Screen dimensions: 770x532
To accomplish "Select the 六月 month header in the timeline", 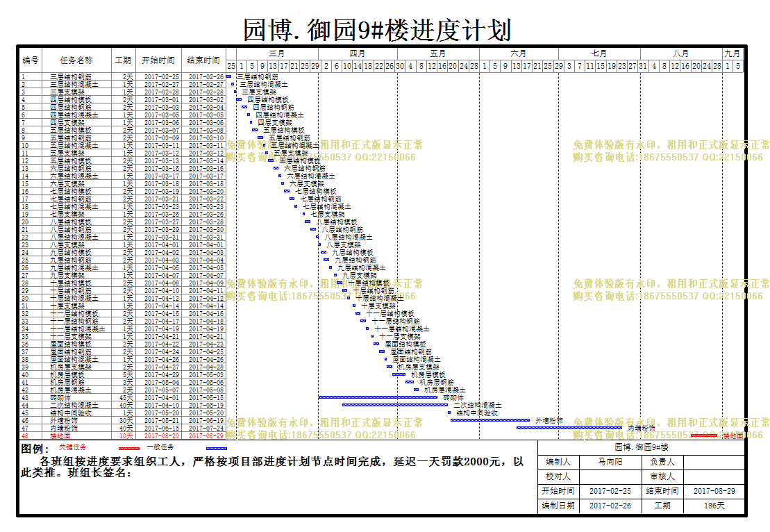I will 519,53.
